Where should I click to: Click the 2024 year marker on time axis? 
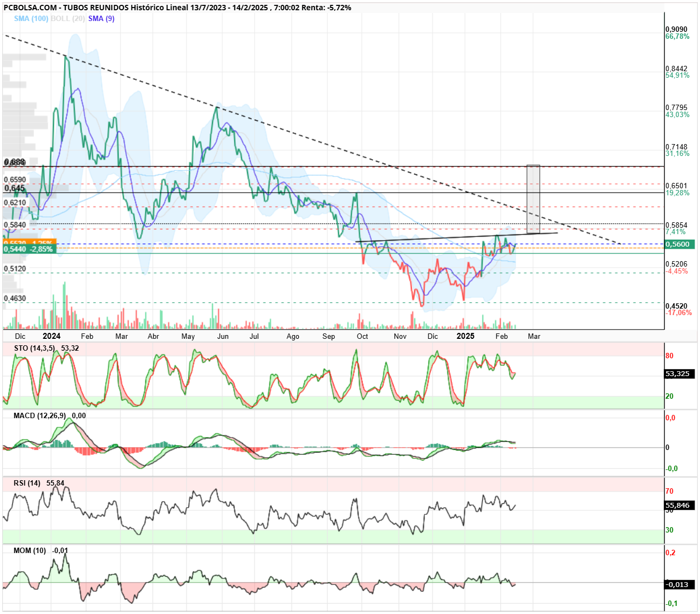[51, 336]
